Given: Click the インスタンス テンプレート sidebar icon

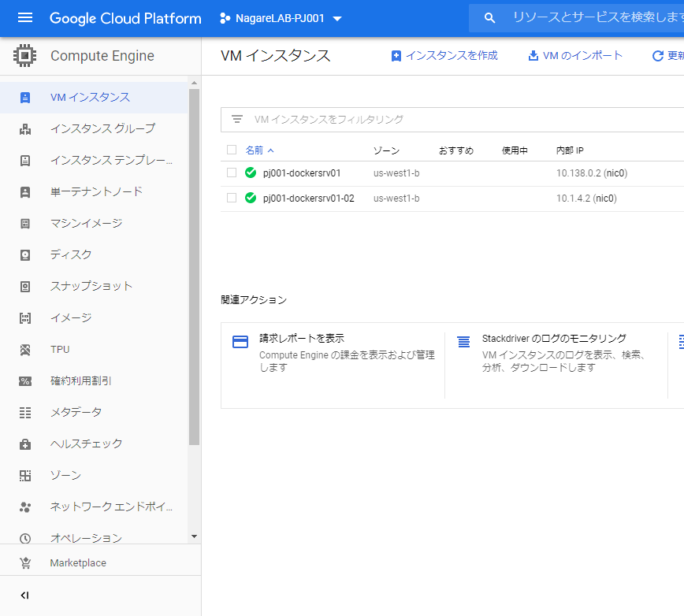Looking at the screenshot, I should 25,161.
